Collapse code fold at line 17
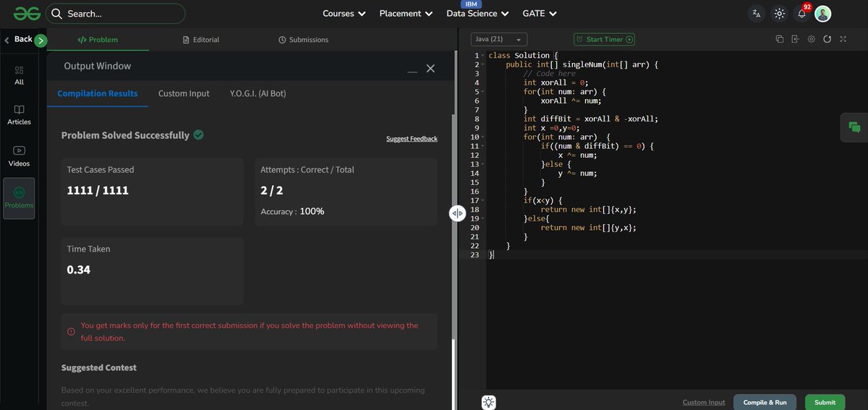This screenshot has width=868, height=410. point(482,200)
